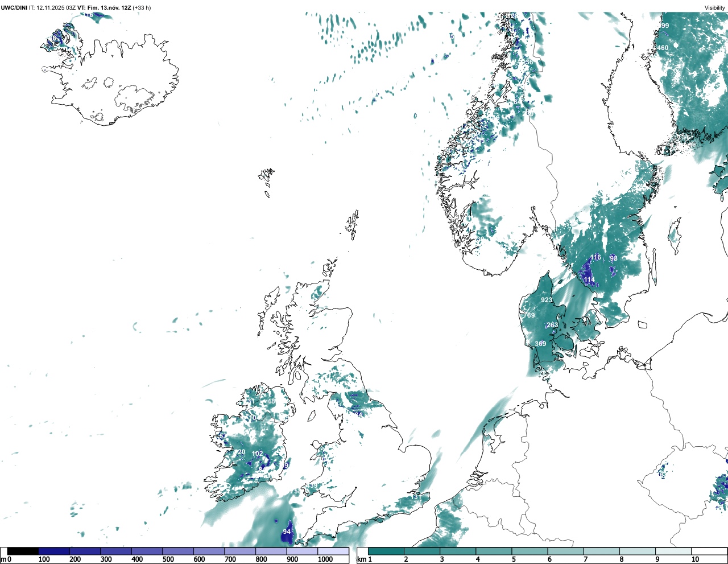Image resolution: width=728 pixels, height=564 pixels.
Task: Click the '500' tick label on the legend
Action: tap(168, 559)
